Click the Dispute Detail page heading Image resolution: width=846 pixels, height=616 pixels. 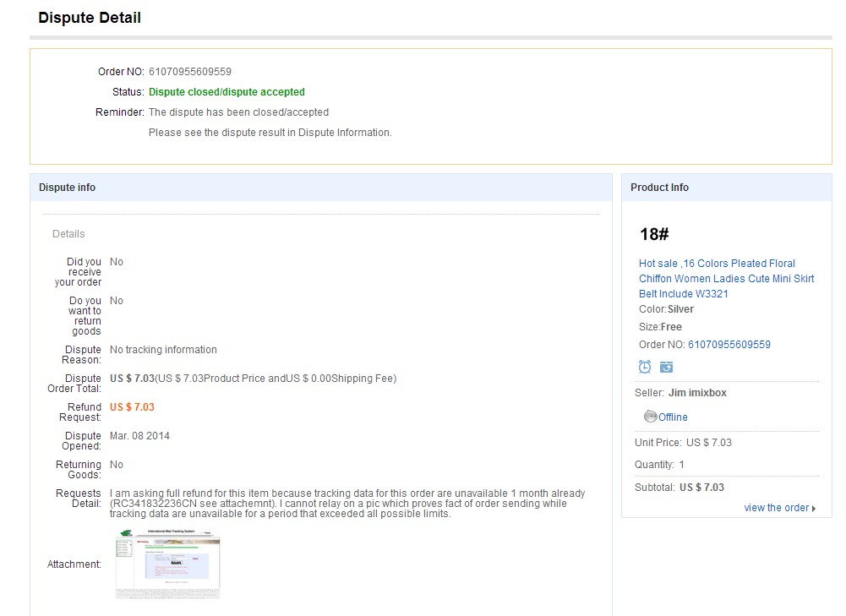click(90, 18)
